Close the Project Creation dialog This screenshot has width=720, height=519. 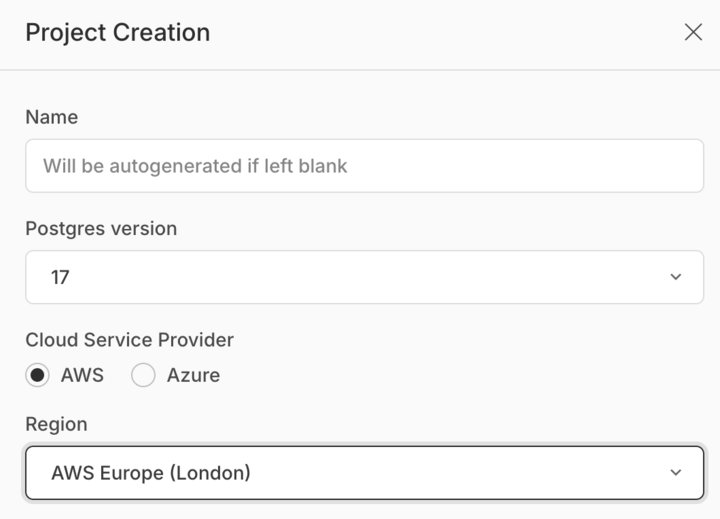[x=693, y=32]
